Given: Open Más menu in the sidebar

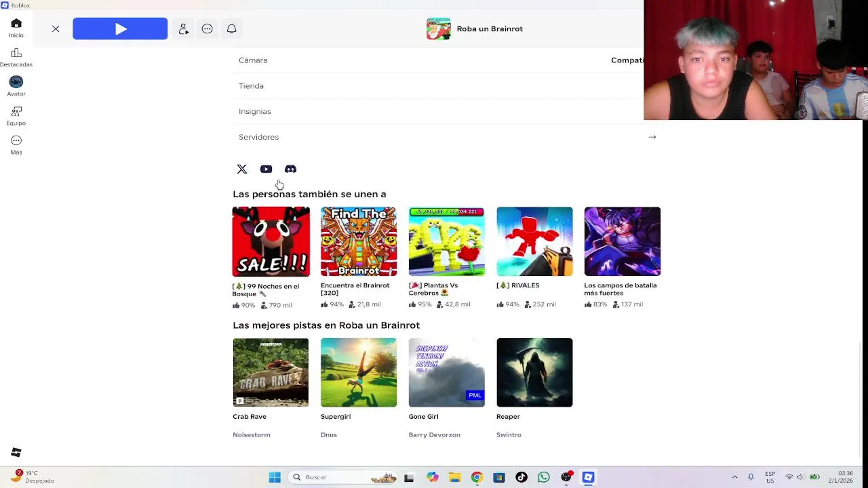Looking at the screenshot, I should (16, 145).
